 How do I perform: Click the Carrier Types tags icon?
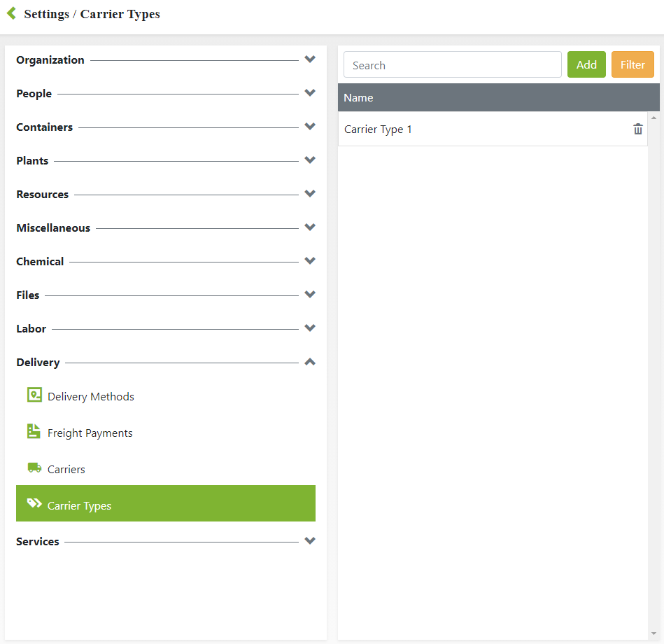point(34,504)
